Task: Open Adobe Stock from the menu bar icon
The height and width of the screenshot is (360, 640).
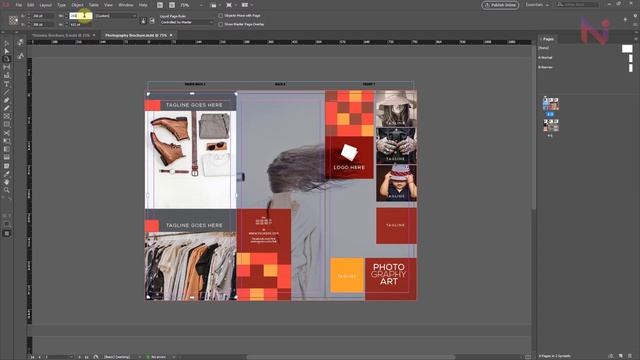Action: [172, 5]
